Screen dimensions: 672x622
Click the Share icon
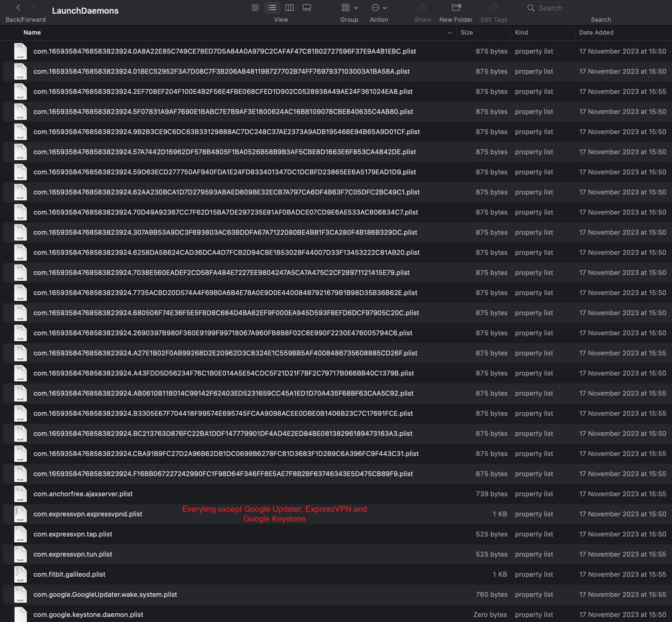click(423, 8)
